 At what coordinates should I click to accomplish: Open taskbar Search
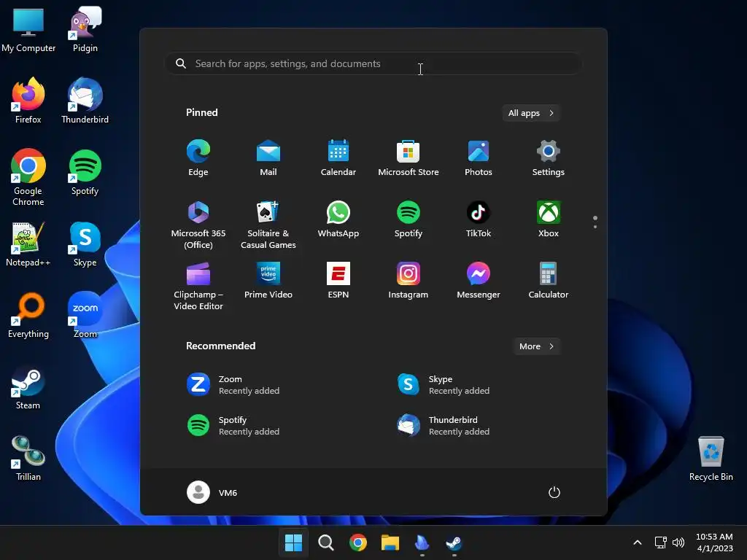click(326, 542)
